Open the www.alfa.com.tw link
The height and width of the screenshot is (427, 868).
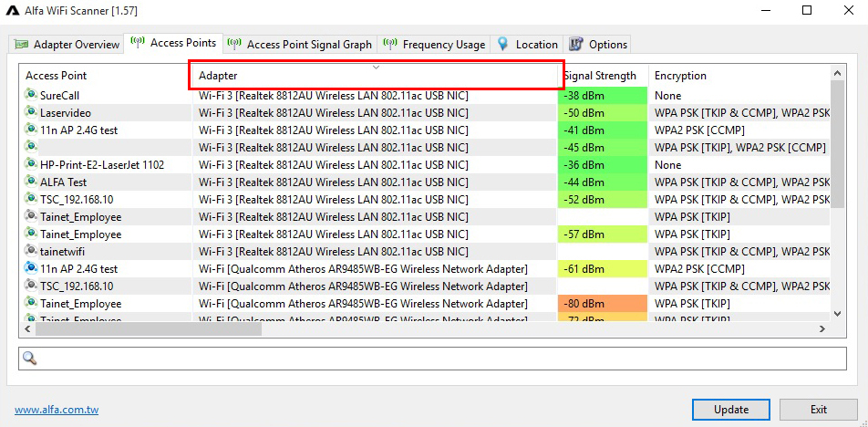[x=57, y=410]
